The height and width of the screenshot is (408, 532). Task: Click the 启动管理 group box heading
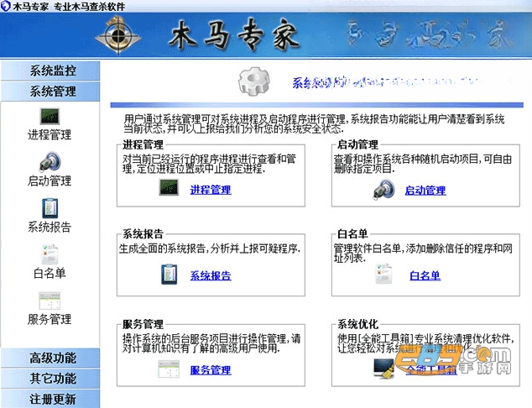coord(357,145)
